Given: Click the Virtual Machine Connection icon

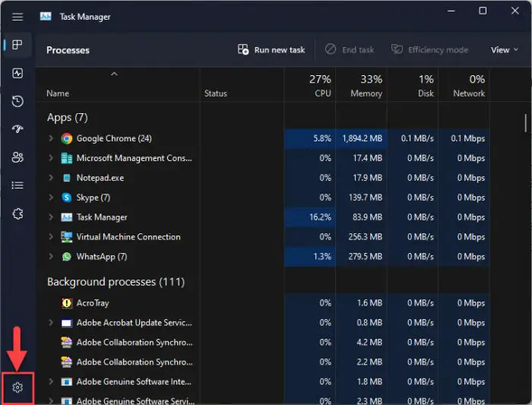Looking at the screenshot, I should [x=67, y=237].
